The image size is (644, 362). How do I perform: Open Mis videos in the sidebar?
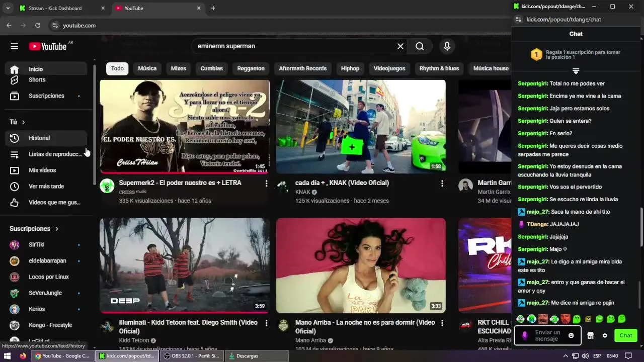(46, 170)
